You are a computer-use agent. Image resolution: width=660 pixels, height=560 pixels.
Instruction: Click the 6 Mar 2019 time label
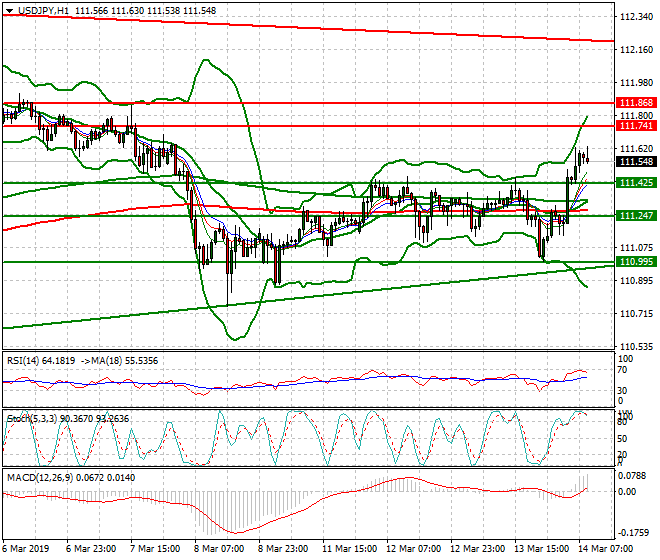pyautogui.click(x=26, y=549)
